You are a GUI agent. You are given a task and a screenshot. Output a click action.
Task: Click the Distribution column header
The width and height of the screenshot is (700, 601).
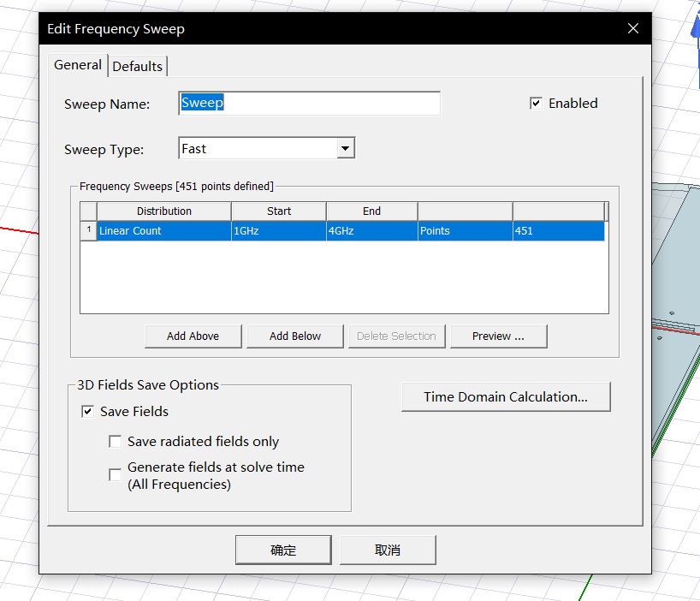(163, 211)
